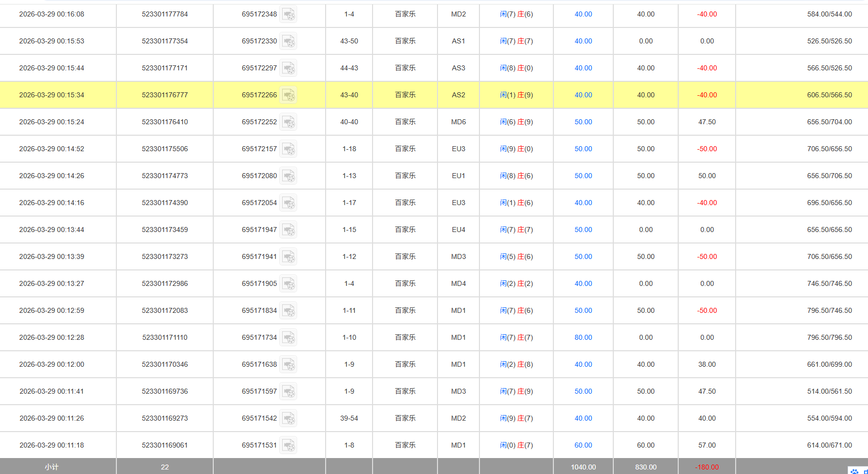
Task: Click video icon beside 695172054
Action: coord(288,203)
